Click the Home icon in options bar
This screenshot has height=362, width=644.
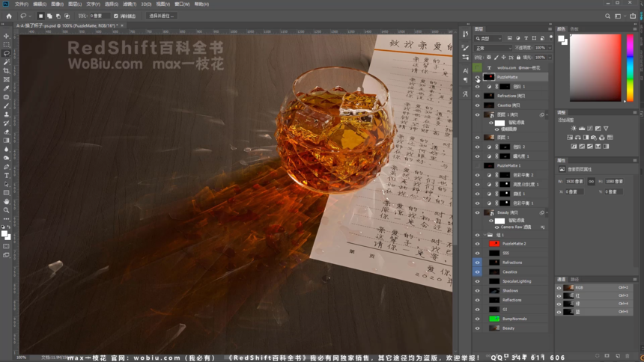9,16
